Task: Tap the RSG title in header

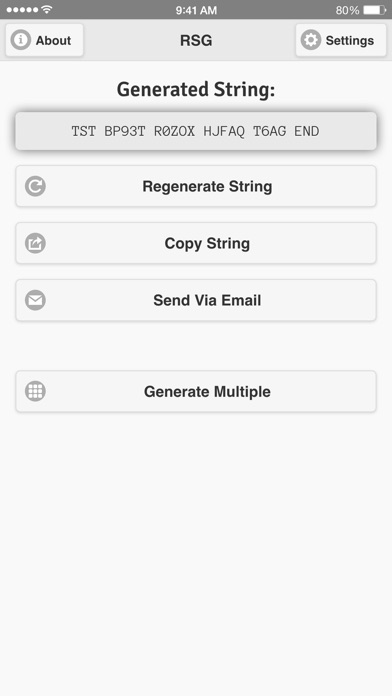Action: pos(196,40)
